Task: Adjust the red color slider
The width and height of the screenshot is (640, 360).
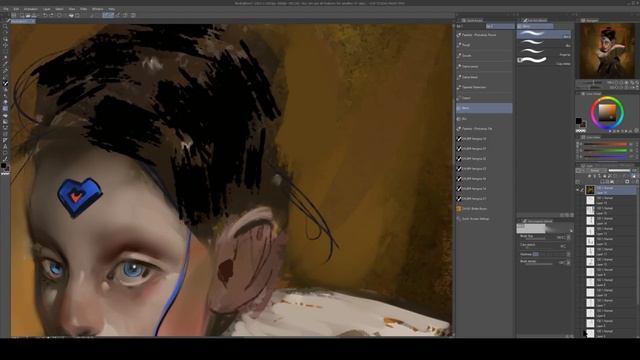Action: click(605, 144)
